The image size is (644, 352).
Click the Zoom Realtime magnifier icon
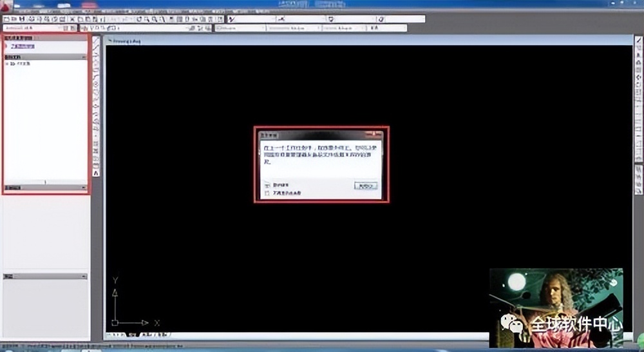tap(147, 19)
